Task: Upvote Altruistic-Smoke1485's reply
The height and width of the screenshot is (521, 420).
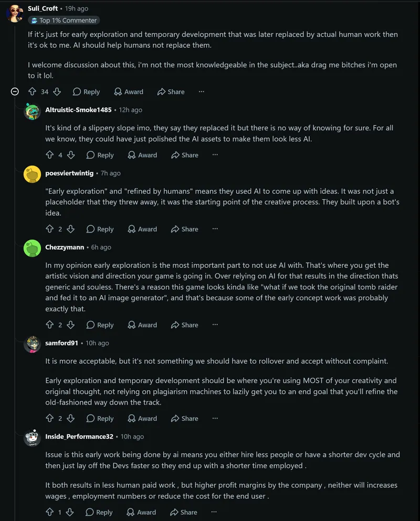Action: point(49,155)
